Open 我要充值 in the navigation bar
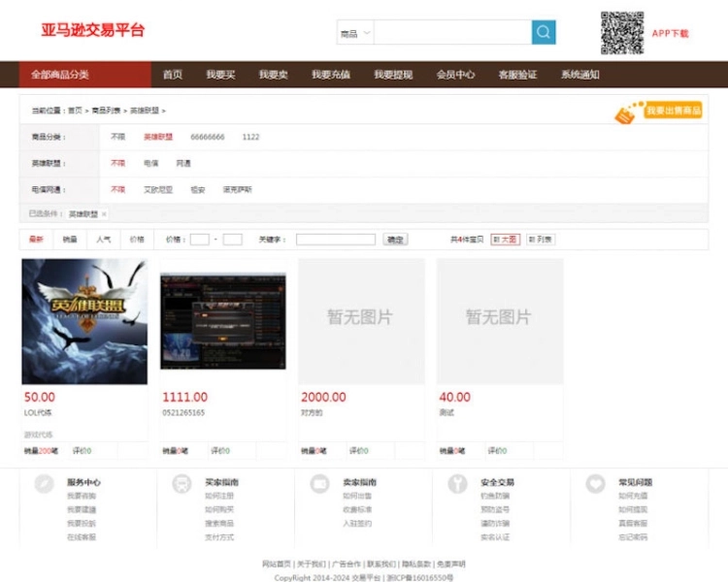The image size is (728, 582). tap(331, 75)
